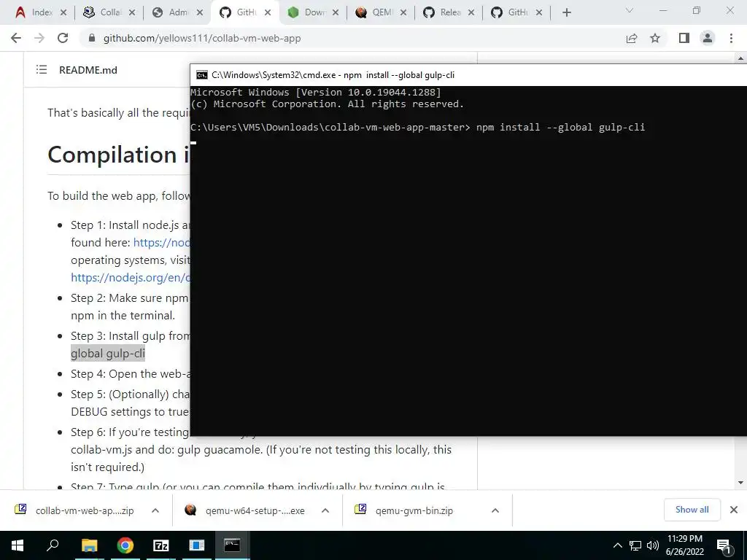The image size is (747, 560).
Task: Switch to the Collab tab
Action: (x=102, y=12)
